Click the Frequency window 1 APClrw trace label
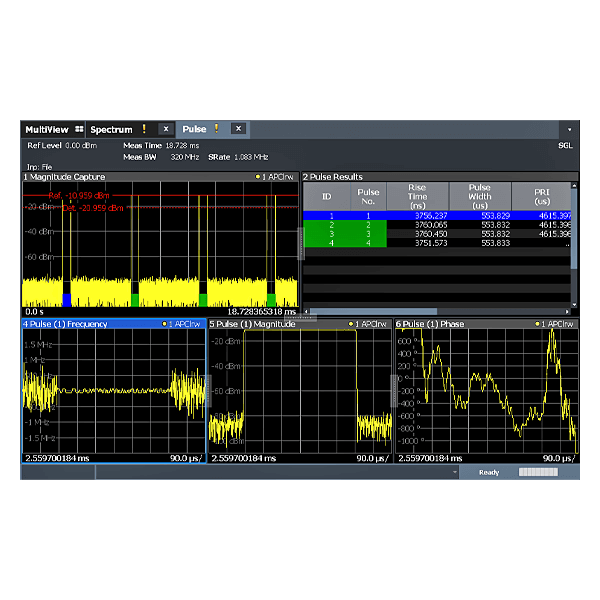600x600 pixels. tap(181, 324)
